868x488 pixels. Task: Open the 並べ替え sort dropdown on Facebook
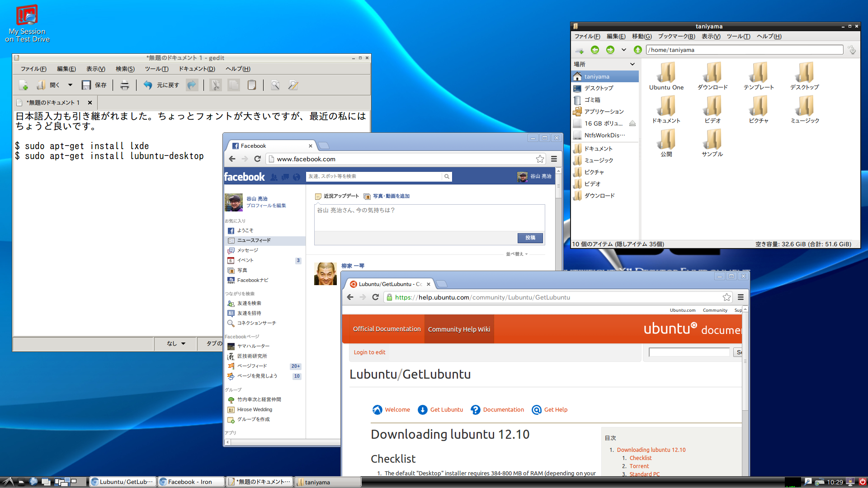click(517, 254)
